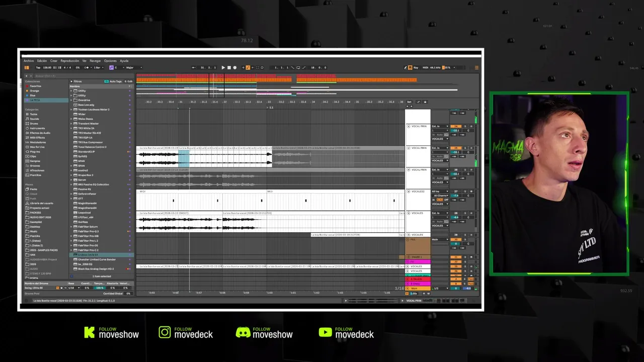Image resolution: width=644 pixels, height=362 pixels.
Task: Toggle the metronome icon in the toolbar
Action: coord(87,67)
